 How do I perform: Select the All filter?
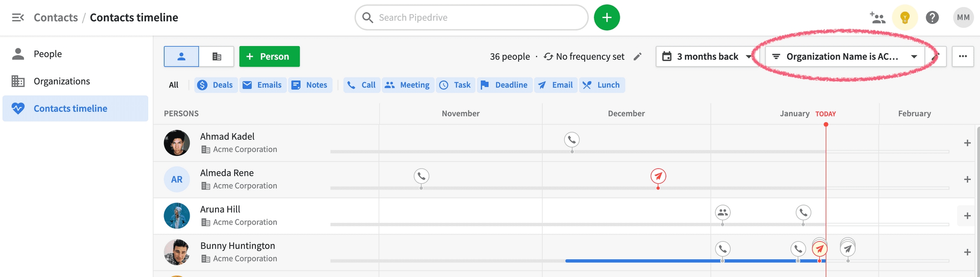click(173, 85)
